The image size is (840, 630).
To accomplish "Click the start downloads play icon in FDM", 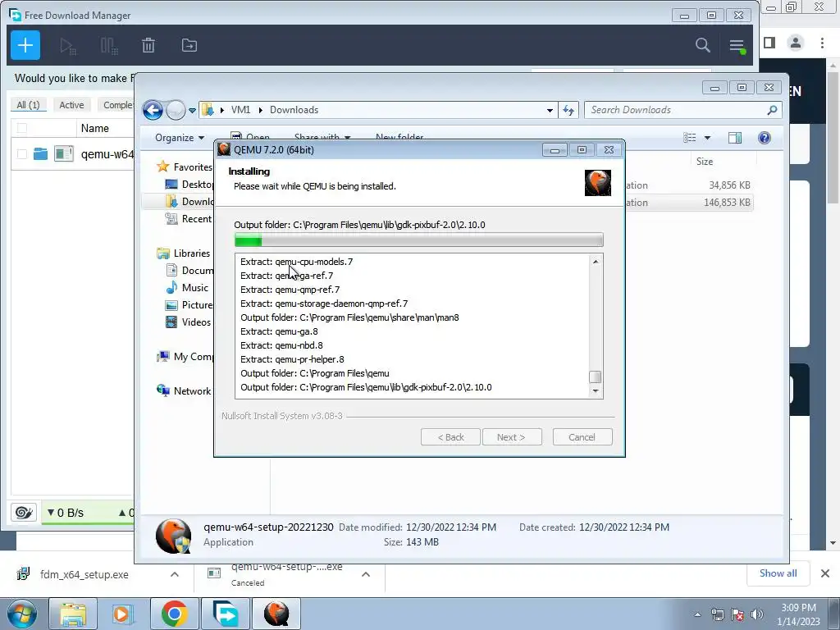I will 67,46.
